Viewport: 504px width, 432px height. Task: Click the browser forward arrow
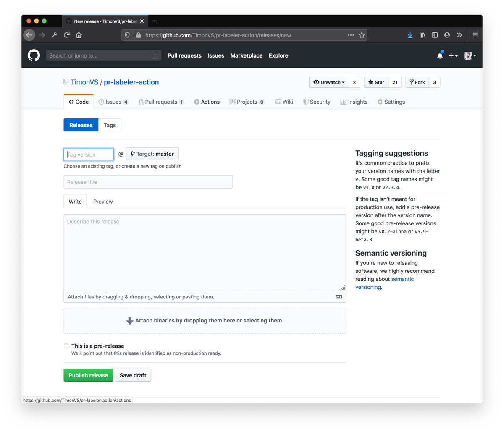pyautogui.click(x=42, y=35)
